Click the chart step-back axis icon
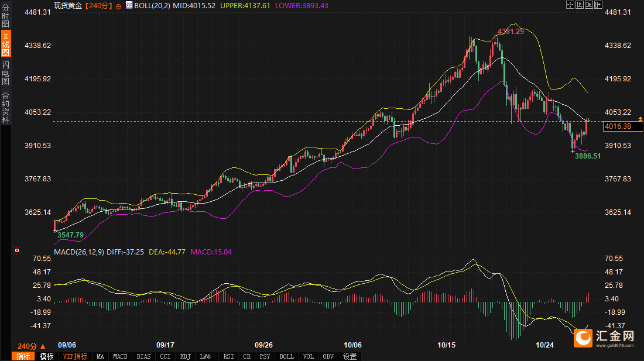This screenshot has height=361, width=644. [x=580, y=5]
